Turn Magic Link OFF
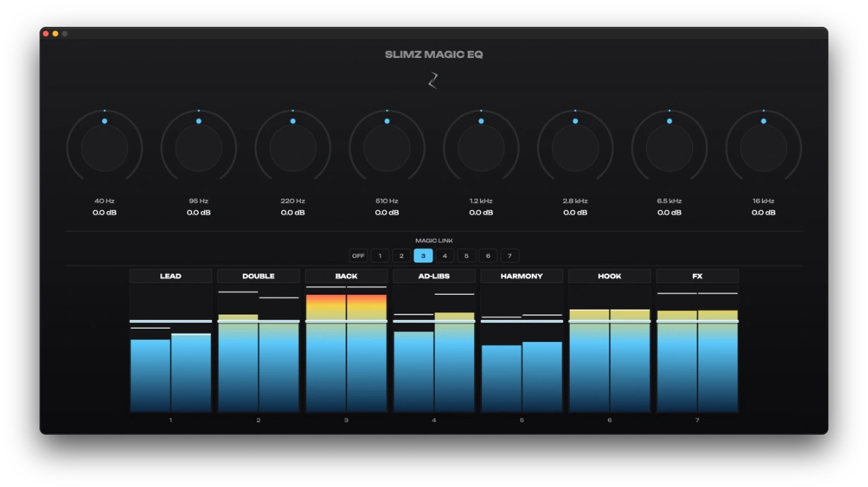The image size is (868, 487). (x=358, y=256)
